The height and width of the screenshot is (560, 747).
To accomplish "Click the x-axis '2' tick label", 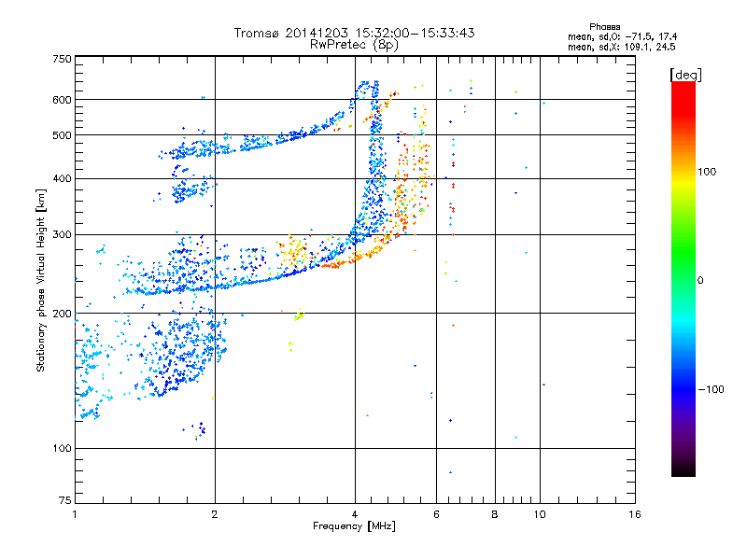I will [215, 514].
